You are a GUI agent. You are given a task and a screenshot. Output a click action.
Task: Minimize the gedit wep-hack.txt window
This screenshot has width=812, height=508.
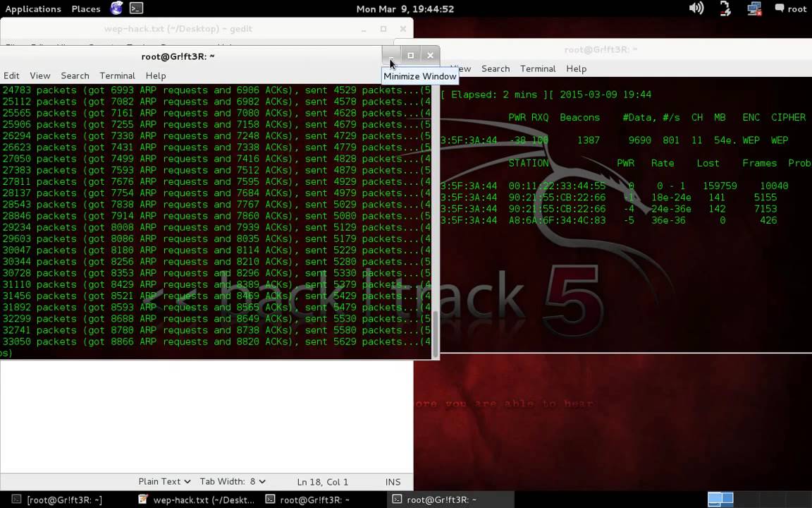(x=364, y=29)
